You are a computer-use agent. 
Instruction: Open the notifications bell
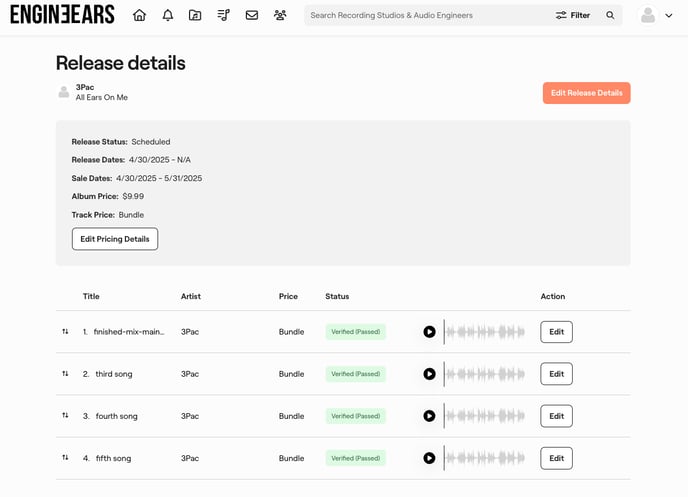(x=167, y=16)
